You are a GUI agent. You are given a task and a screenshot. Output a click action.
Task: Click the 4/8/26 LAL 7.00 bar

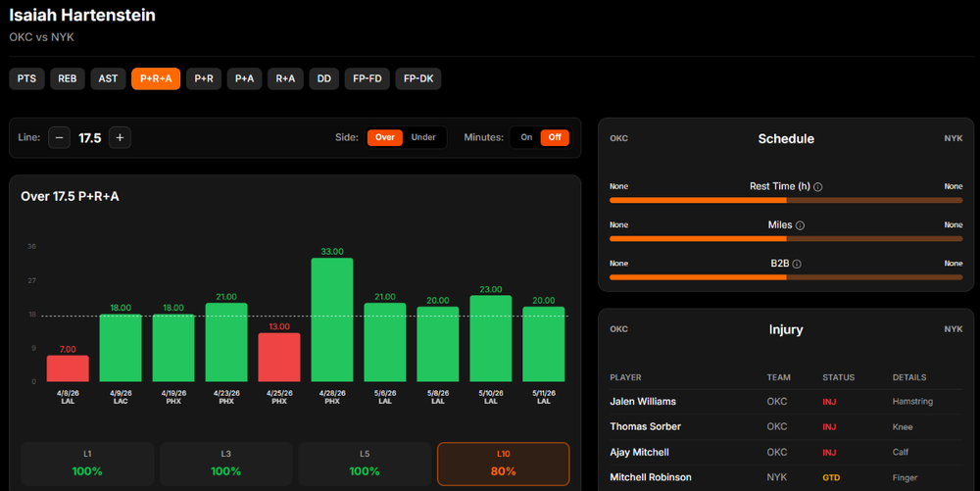(x=68, y=368)
